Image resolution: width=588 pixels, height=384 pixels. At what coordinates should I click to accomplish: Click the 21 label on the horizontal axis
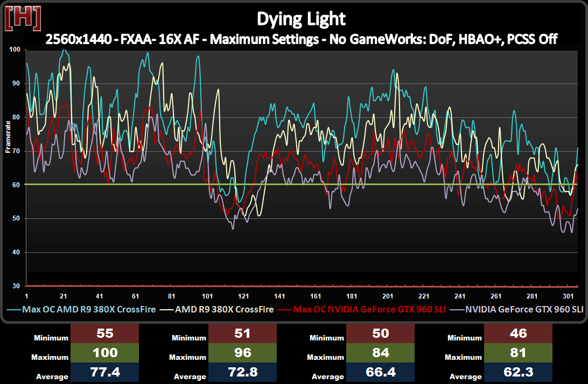pos(63,296)
